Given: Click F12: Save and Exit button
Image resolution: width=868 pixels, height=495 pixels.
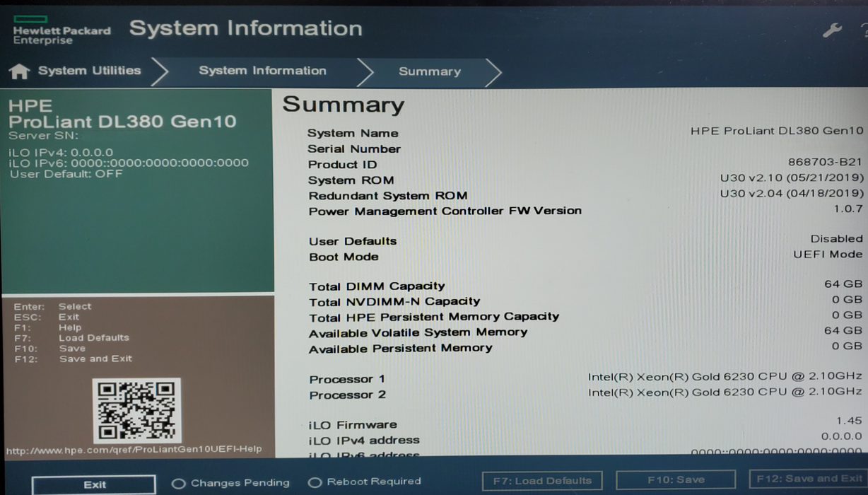Looking at the screenshot, I should click(809, 479).
